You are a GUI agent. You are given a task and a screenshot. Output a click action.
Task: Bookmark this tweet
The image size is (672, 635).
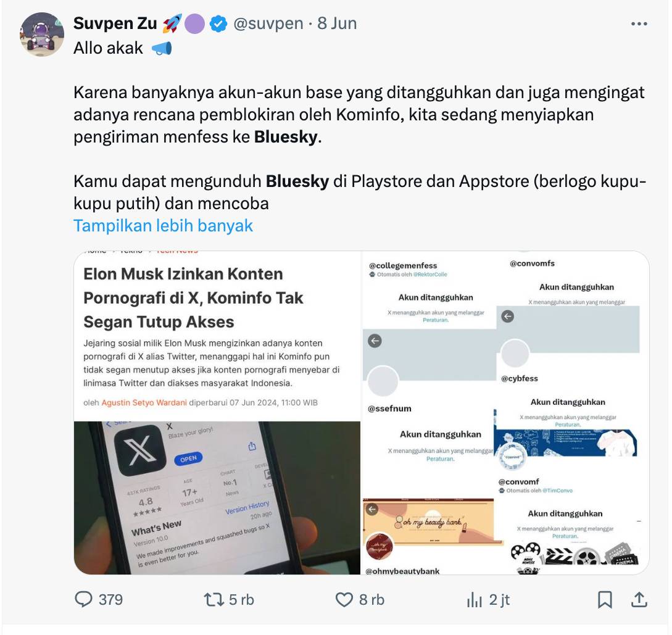coord(605,599)
